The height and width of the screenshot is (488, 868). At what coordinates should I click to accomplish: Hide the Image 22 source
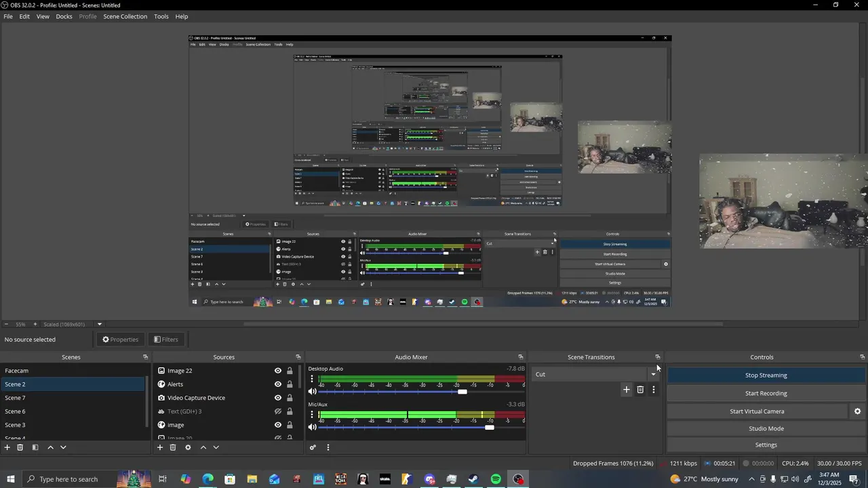click(277, 371)
